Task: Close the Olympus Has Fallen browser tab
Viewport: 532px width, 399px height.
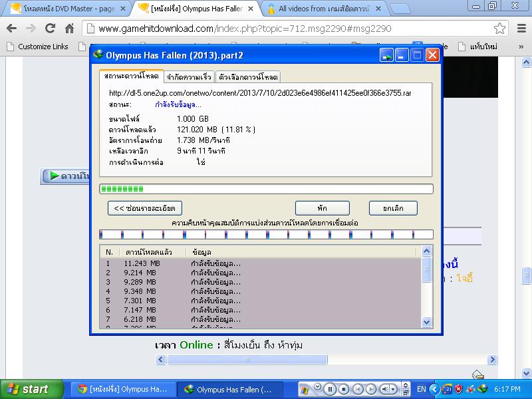Action: pos(251,9)
